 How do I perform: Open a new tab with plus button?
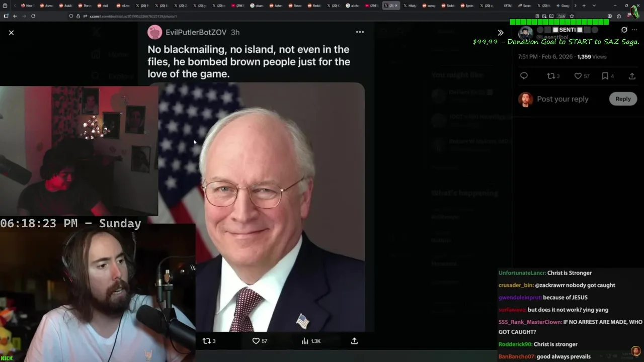(584, 6)
